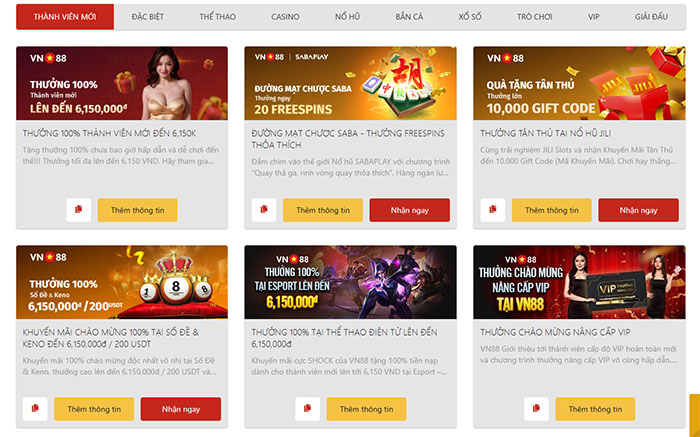Click Nhận ngay on the Keno promotion
The image size is (700, 437).
coord(181,409)
